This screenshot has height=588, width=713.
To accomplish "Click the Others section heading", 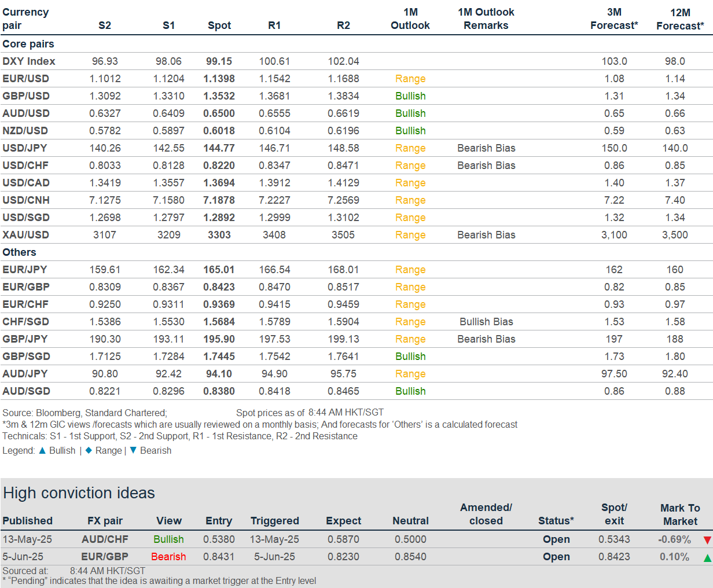I will 19,252.
